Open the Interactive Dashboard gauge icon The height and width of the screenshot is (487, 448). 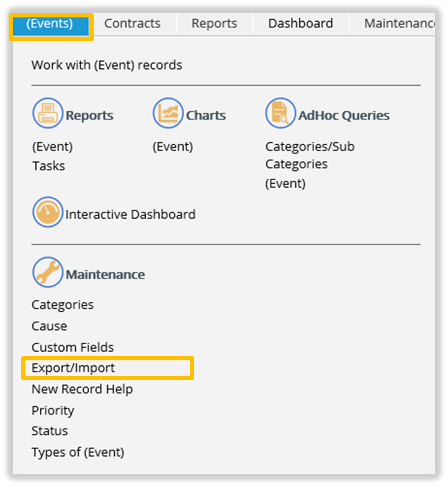pyautogui.click(x=48, y=213)
